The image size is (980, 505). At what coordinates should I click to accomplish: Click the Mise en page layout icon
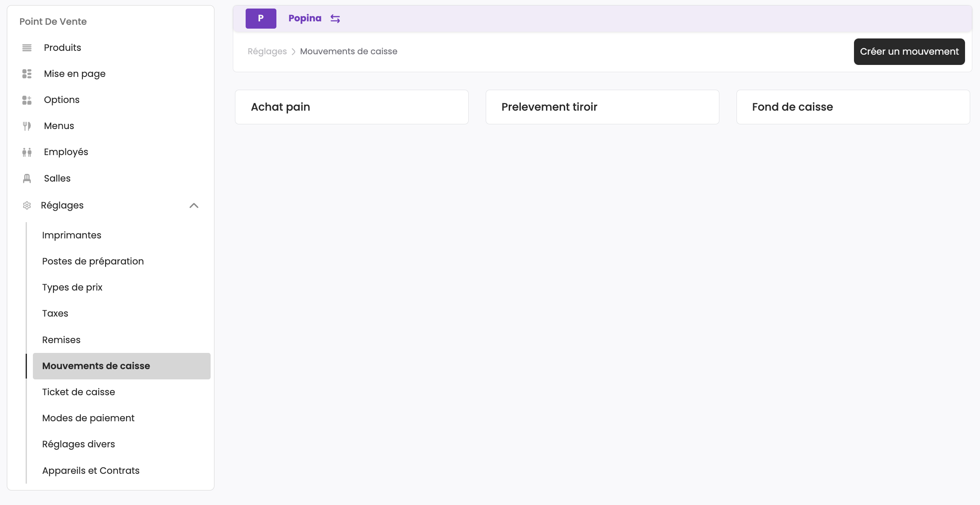[x=27, y=74]
